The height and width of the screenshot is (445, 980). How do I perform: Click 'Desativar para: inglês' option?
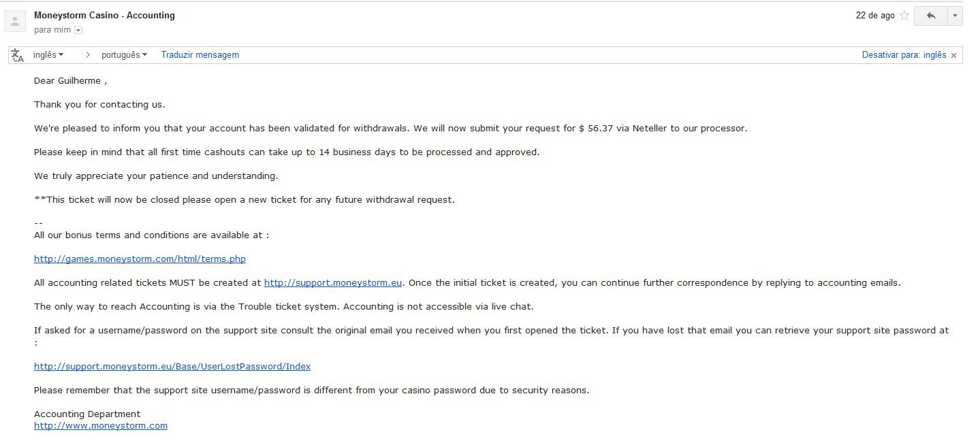tap(904, 55)
